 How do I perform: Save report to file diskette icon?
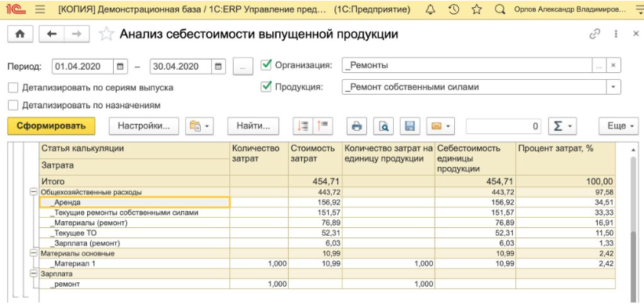[409, 126]
